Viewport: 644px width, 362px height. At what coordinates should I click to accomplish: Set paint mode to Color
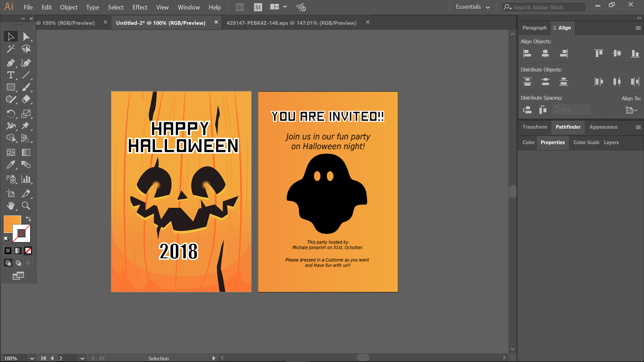8,251
